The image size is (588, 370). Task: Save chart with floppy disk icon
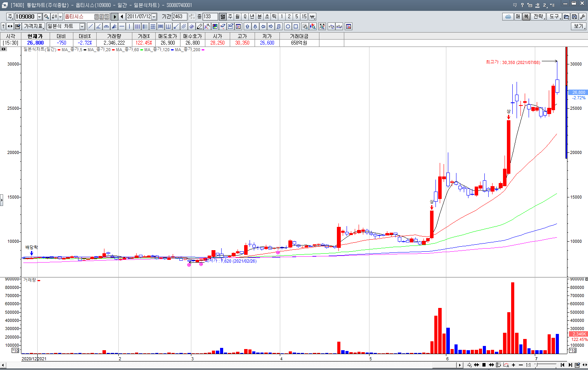(x=574, y=17)
